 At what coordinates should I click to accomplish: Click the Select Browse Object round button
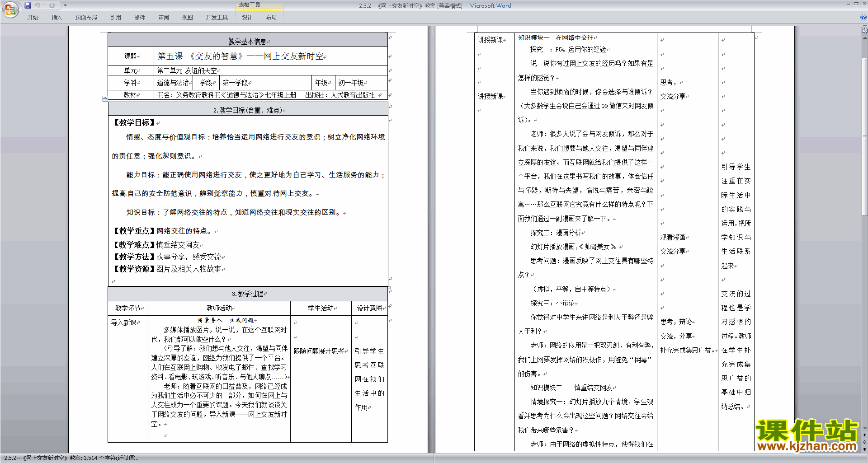tap(865, 442)
